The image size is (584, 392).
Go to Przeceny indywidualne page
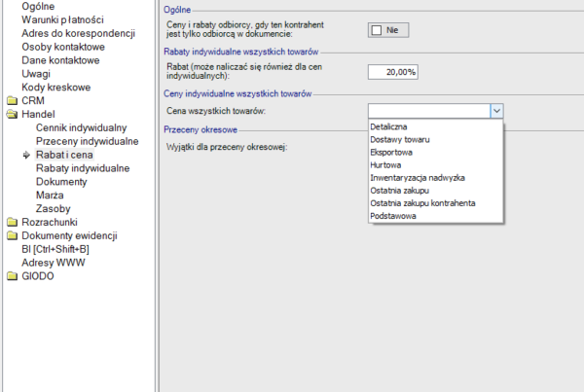88,141
